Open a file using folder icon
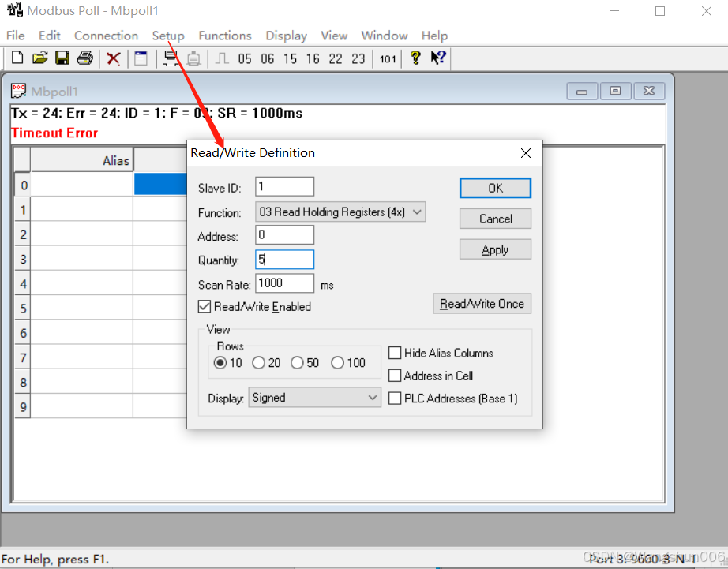The image size is (728, 569). [x=40, y=58]
